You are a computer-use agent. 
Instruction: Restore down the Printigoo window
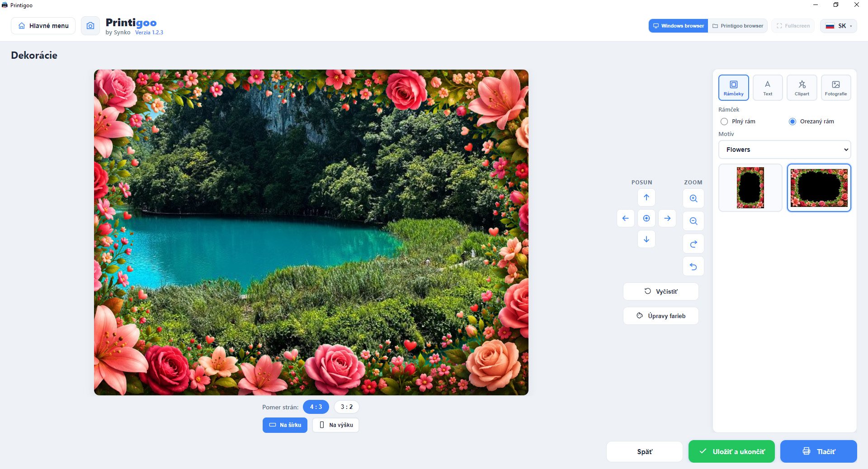(836, 5)
